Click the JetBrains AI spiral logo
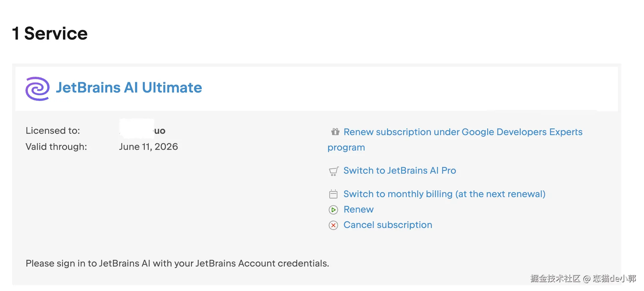 point(38,89)
